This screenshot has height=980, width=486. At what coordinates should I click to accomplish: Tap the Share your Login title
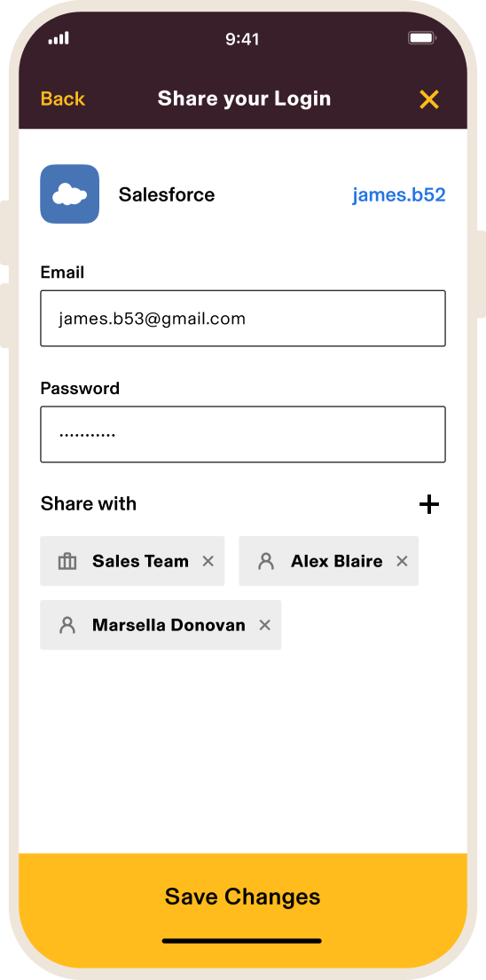coord(244,99)
